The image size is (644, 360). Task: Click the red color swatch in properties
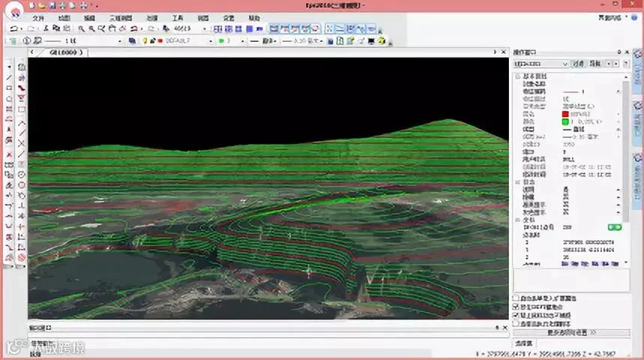point(565,113)
